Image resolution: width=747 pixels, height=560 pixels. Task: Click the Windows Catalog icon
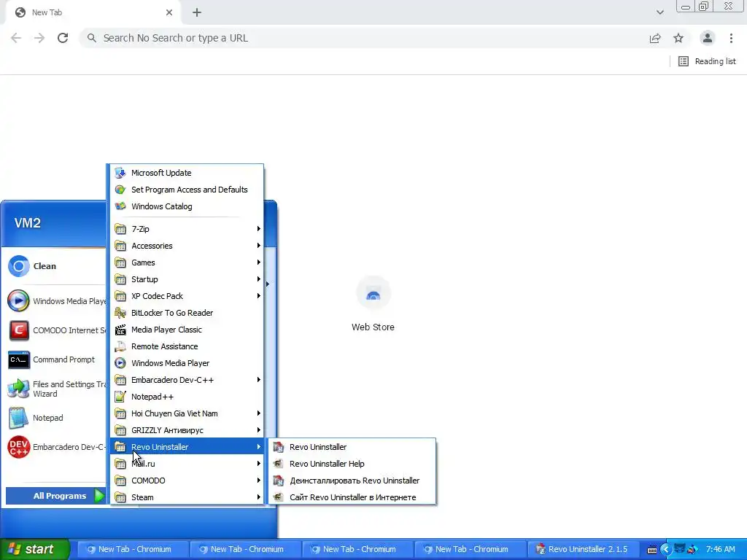pos(120,206)
